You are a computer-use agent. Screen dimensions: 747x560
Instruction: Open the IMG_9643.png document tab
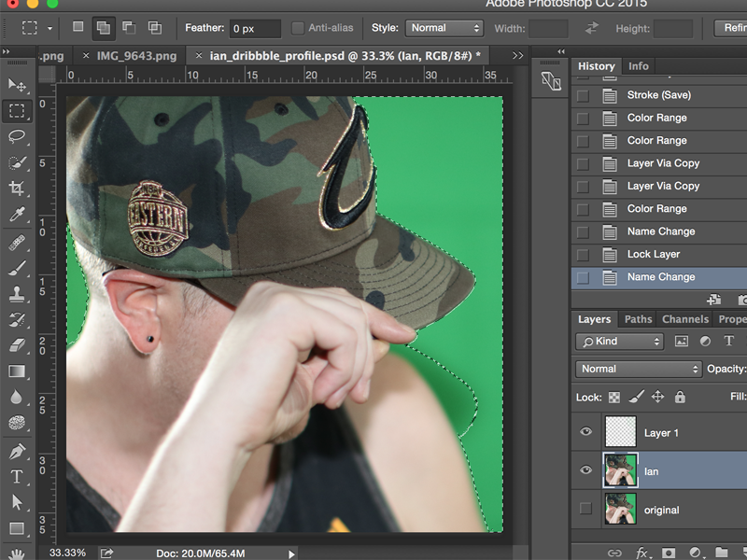click(x=136, y=56)
